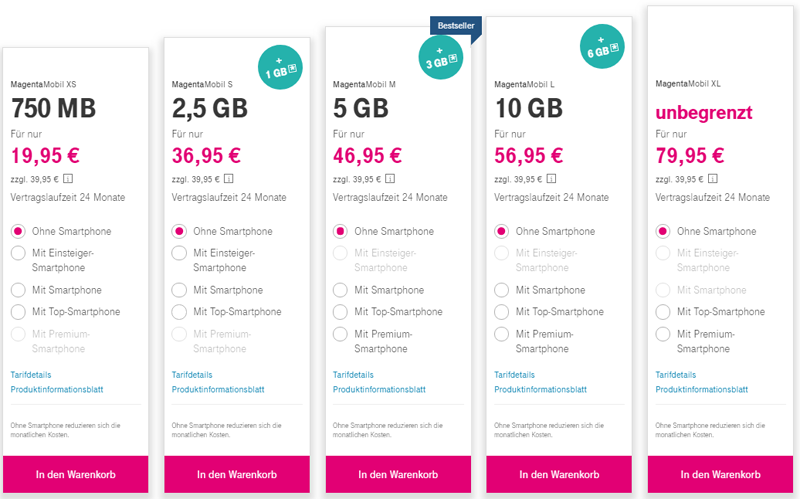Add MagentaMobil XL to the Warenkorb
Viewport: 800px width, 499px height.
point(720,475)
